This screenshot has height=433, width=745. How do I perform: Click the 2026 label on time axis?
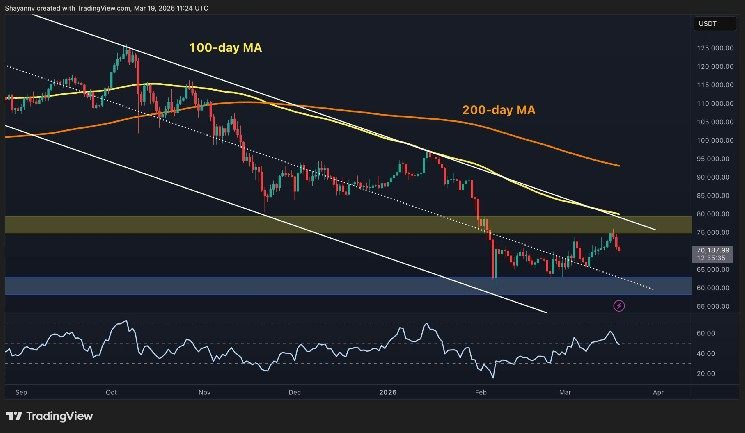tap(389, 394)
